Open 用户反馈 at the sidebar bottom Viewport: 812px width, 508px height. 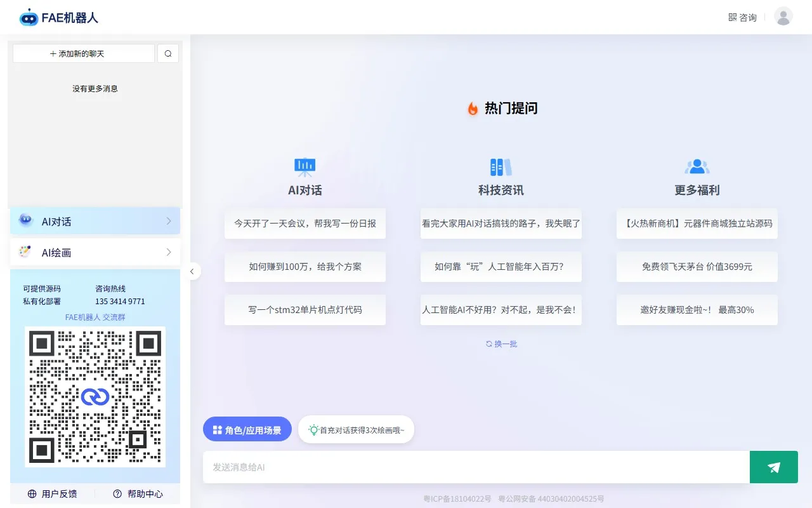pyautogui.click(x=53, y=493)
